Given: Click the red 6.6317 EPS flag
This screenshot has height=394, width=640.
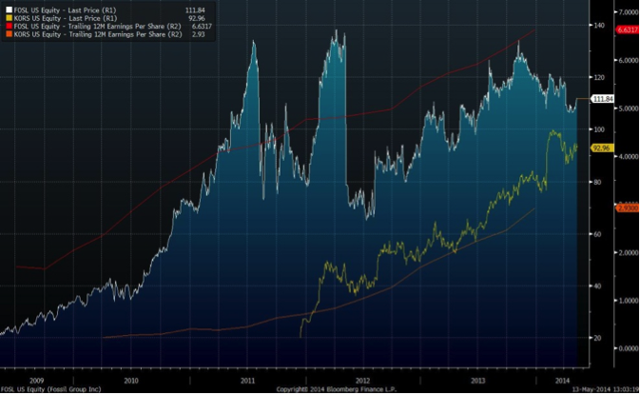Looking at the screenshot, I should point(627,30).
